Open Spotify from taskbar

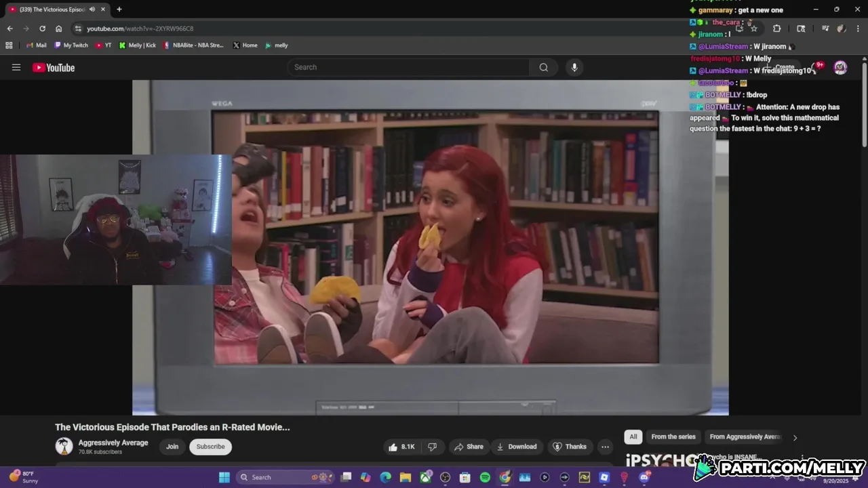485,477
